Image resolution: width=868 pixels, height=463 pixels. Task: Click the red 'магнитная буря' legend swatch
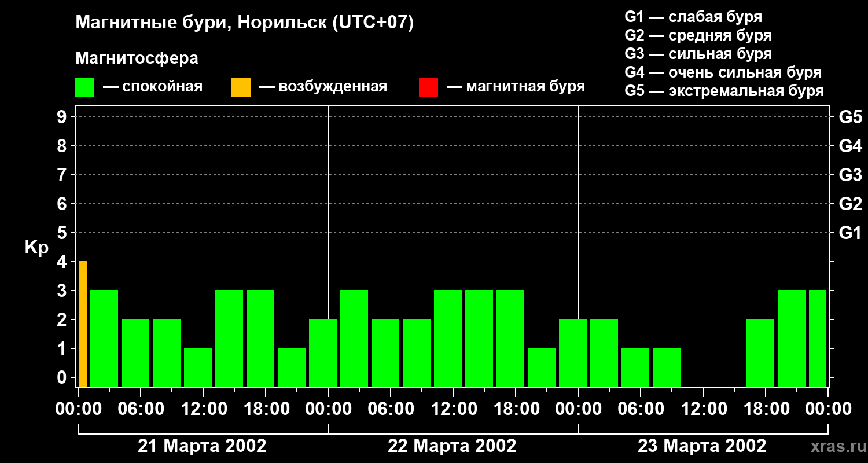click(x=428, y=87)
